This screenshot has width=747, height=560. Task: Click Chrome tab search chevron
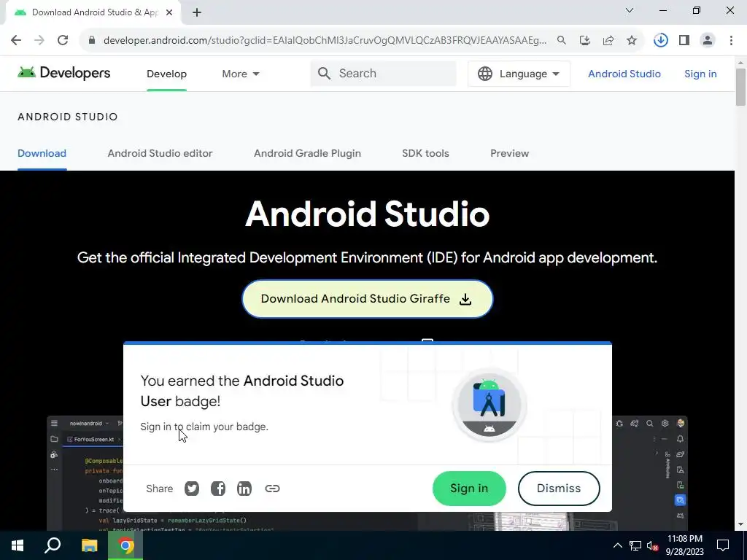point(630,10)
